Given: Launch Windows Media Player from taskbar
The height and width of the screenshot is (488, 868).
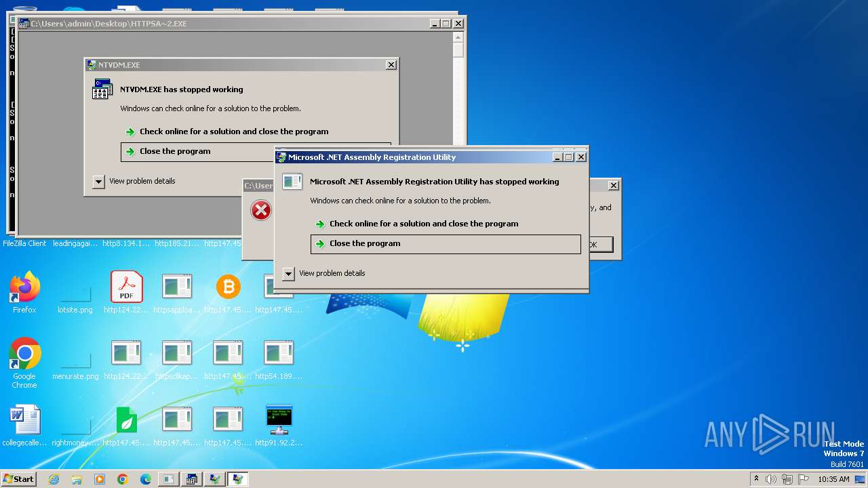Looking at the screenshot, I should [x=100, y=479].
